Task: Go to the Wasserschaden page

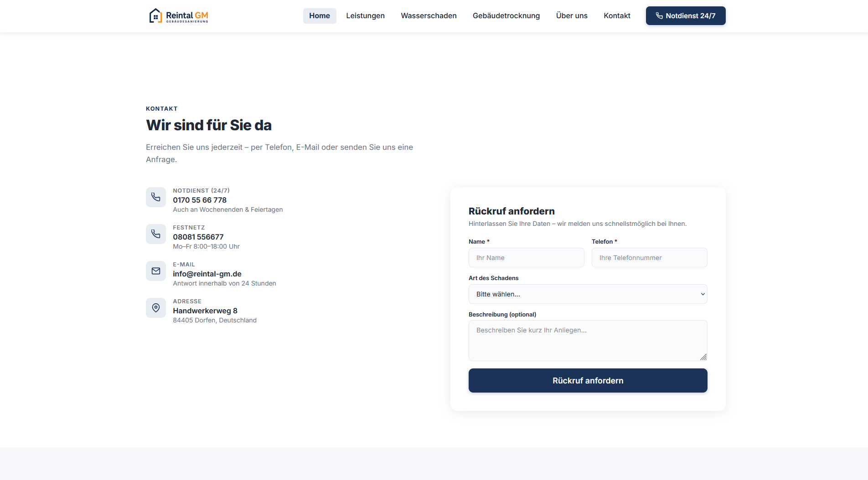Action: (x=429, y=15)
